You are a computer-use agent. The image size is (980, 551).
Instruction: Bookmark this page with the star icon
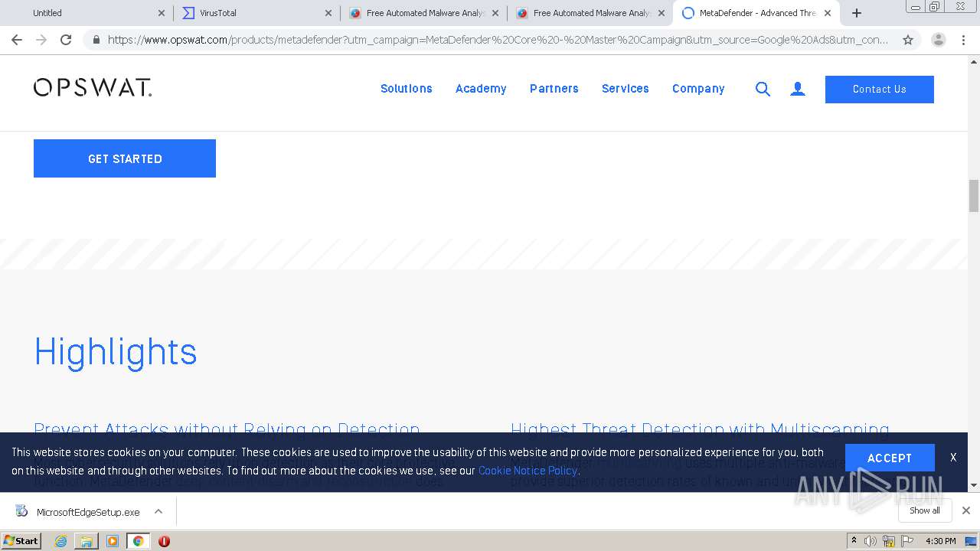(908, 40)
